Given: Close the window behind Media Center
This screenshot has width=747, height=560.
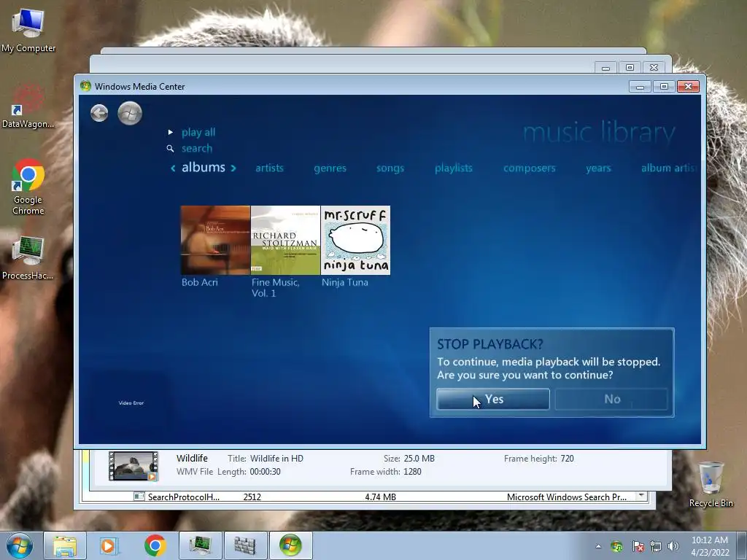Looking at the screenshot, I should coord(654,68).
